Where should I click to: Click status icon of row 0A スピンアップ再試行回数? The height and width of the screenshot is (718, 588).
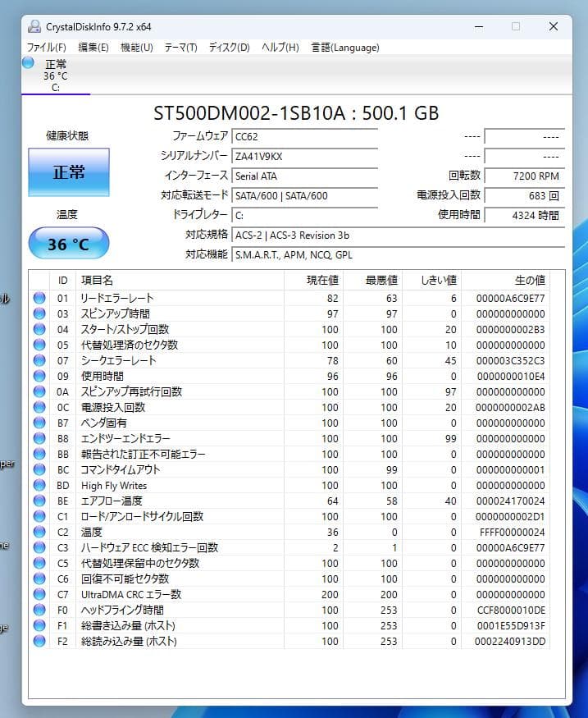(x=39, y=391)
